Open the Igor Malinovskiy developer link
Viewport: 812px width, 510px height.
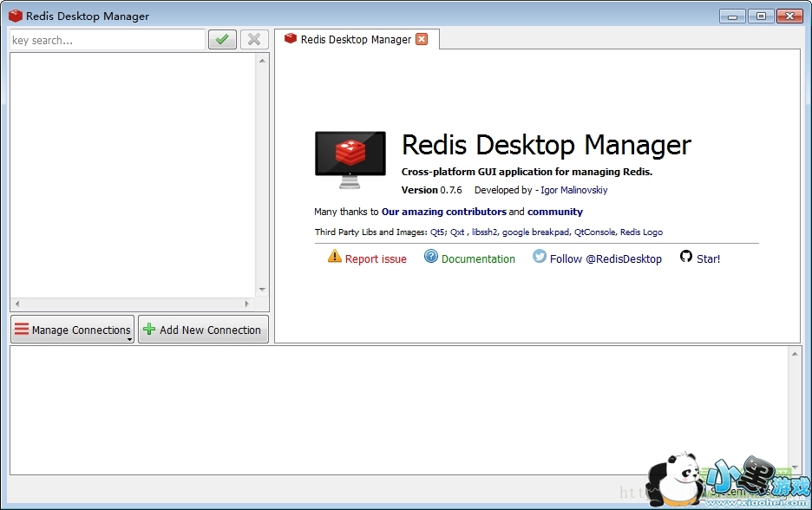(x=574, y=190)
